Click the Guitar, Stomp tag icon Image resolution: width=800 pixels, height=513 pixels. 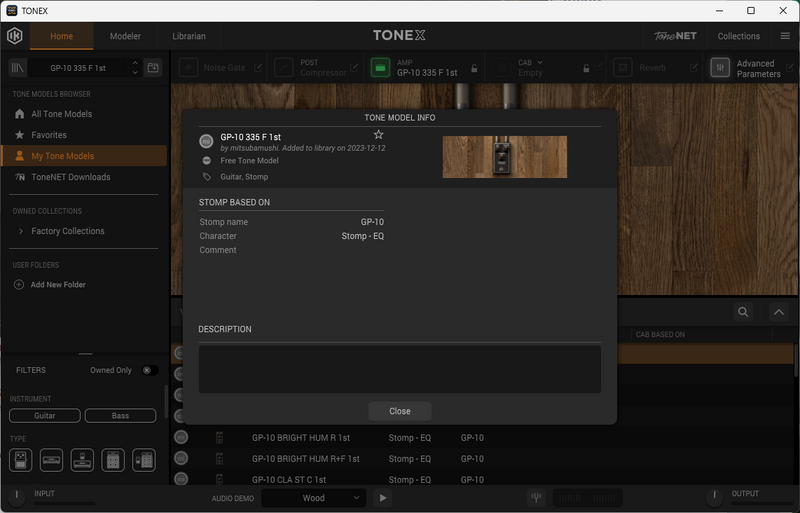tap(207, 177)
